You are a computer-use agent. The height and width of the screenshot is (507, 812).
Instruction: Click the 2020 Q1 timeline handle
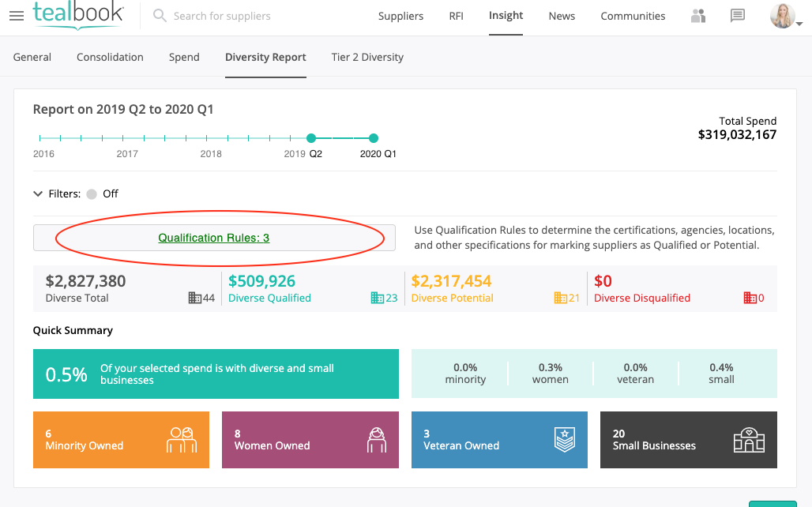tap(374, 138)
